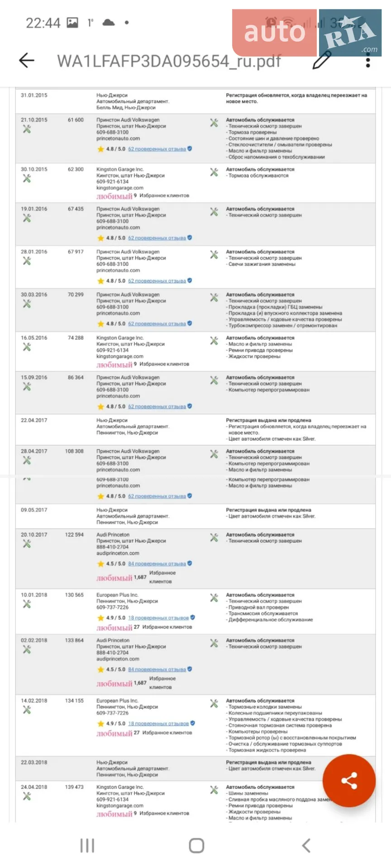The image size is (391, 868).
Task: Open 62 verified reviews link for 21.10.2015
Action: [157, 149]
